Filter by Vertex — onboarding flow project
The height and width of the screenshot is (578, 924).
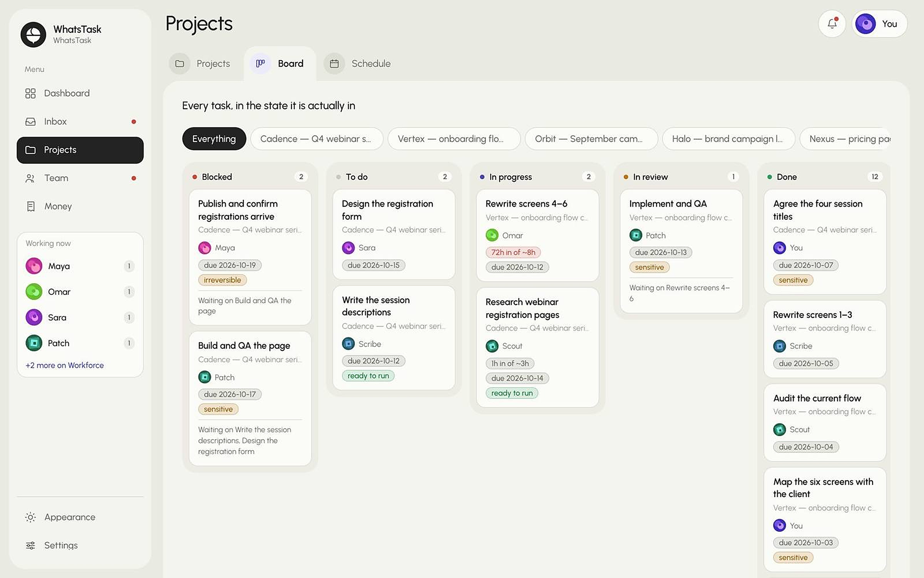[454, 139]
